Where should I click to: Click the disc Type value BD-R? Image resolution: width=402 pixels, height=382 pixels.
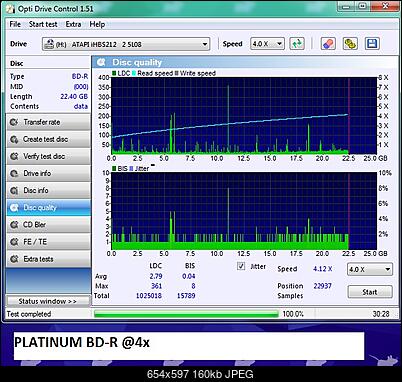[80, 77]
